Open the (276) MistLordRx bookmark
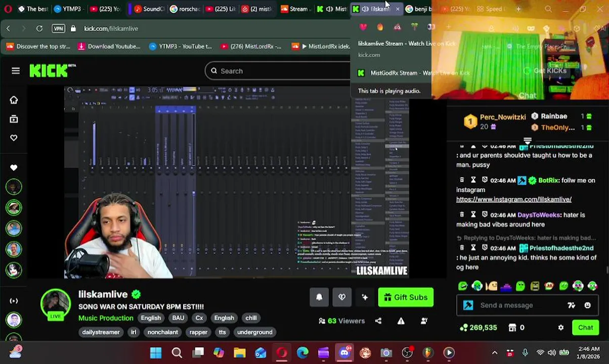Viewport: 609px width, 364px height. pyautogui.click(x=250, y=47)
